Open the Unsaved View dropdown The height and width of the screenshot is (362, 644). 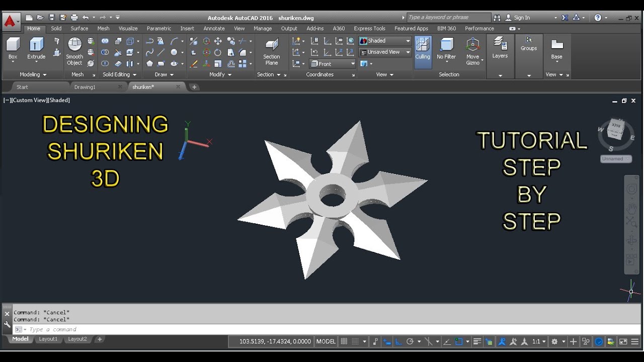point(385,52)
